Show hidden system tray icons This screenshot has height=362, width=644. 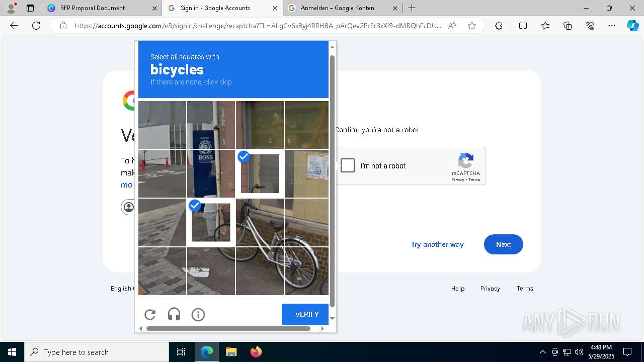click(542, 352)
